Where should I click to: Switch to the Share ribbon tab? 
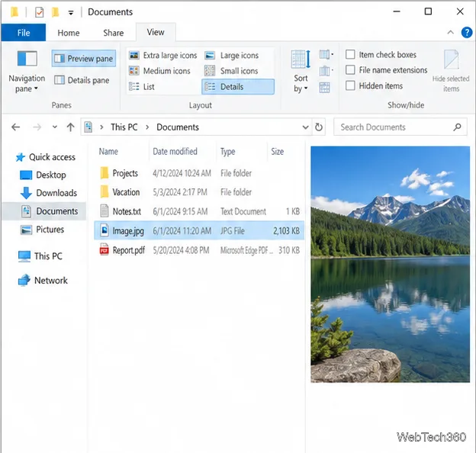click(113, 33)
